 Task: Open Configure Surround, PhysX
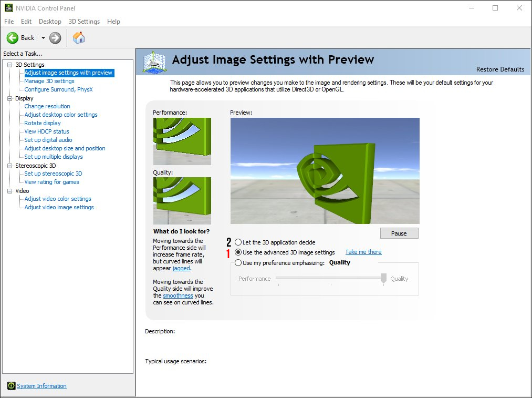coord(58,90)
